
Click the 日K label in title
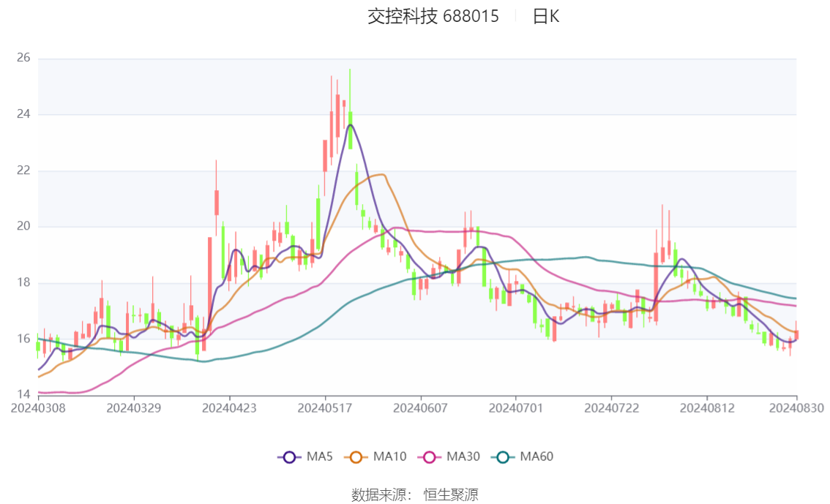pos(546,16)
